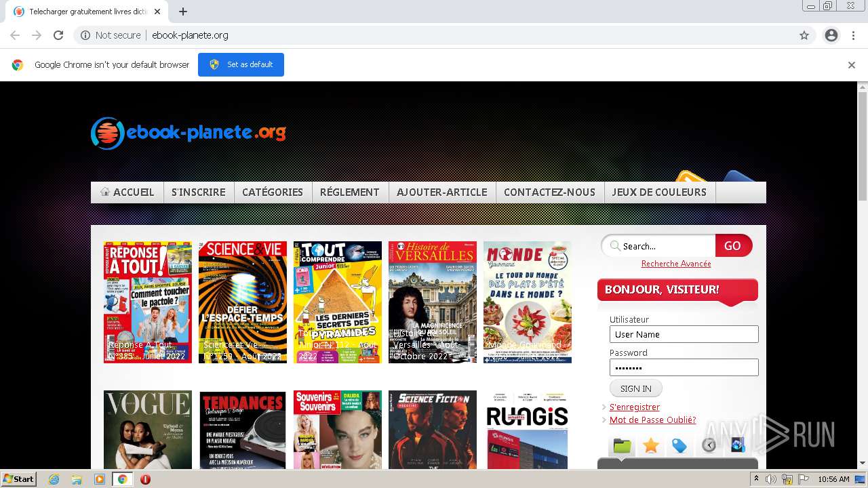This screenshot has width=868, height=488.
Task: Open the Réponse à Tout magazine cover
Action: [148, 302]
